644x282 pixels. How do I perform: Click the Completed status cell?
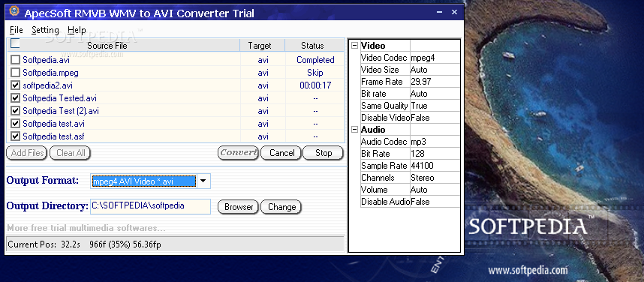point(315,60)
